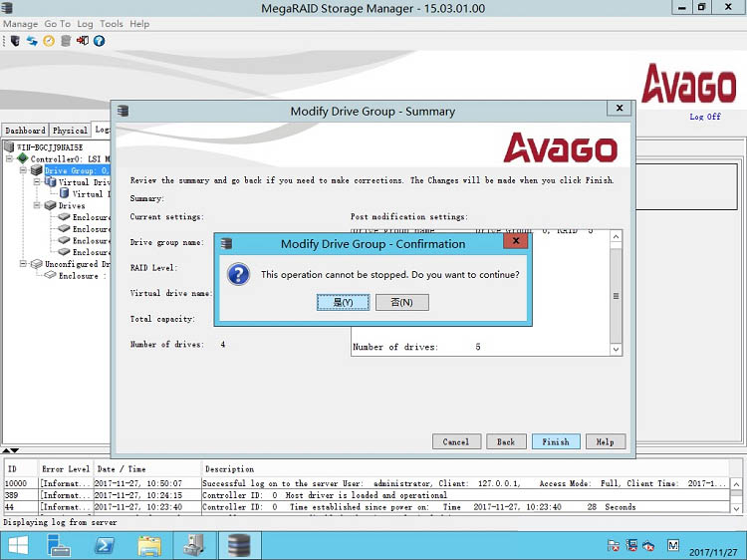Click the Summary dialog title bar icon

coord(124,111)
